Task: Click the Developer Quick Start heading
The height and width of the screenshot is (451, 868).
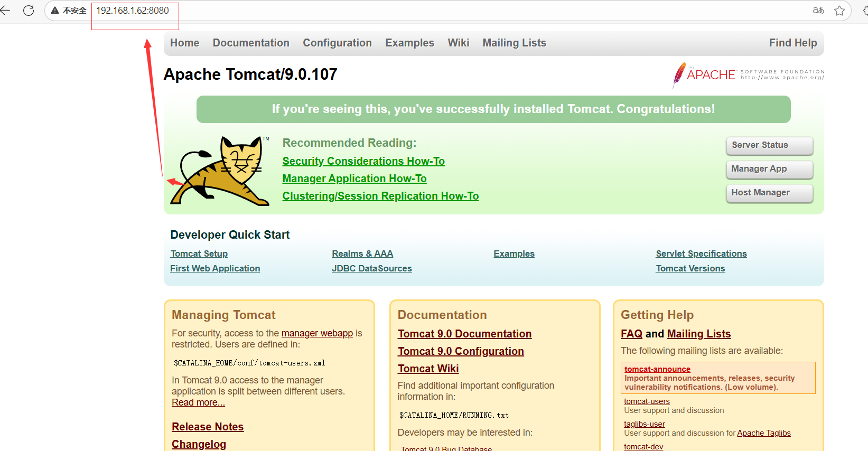Action: (230, 235)
